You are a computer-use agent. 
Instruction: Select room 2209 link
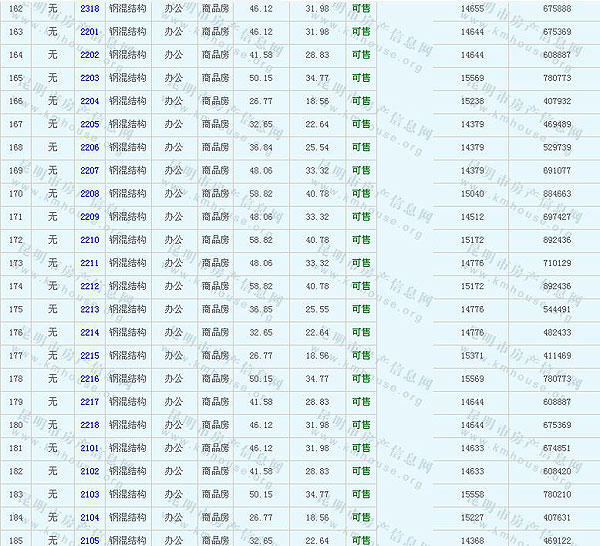click(x=89, y=217)
